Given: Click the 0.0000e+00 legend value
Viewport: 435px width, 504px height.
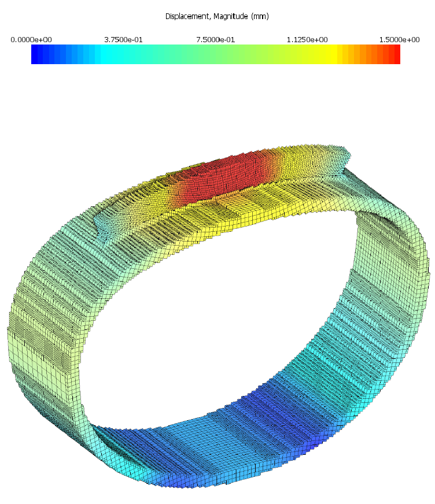Looking at the screenshot, I should 31,39.
